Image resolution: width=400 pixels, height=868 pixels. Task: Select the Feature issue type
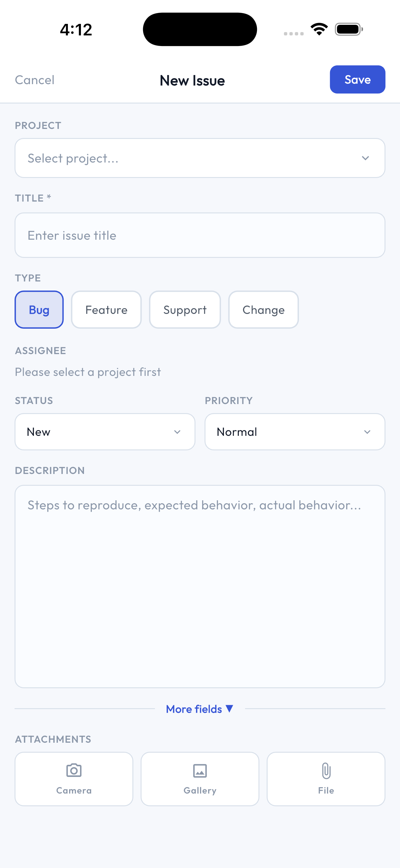point(106,309)
